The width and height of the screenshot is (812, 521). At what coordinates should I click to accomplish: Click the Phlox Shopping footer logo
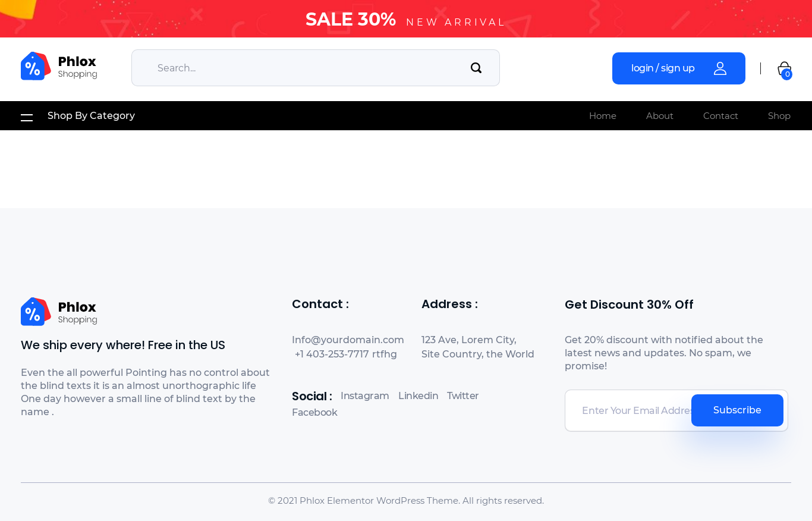pos(59,312)
